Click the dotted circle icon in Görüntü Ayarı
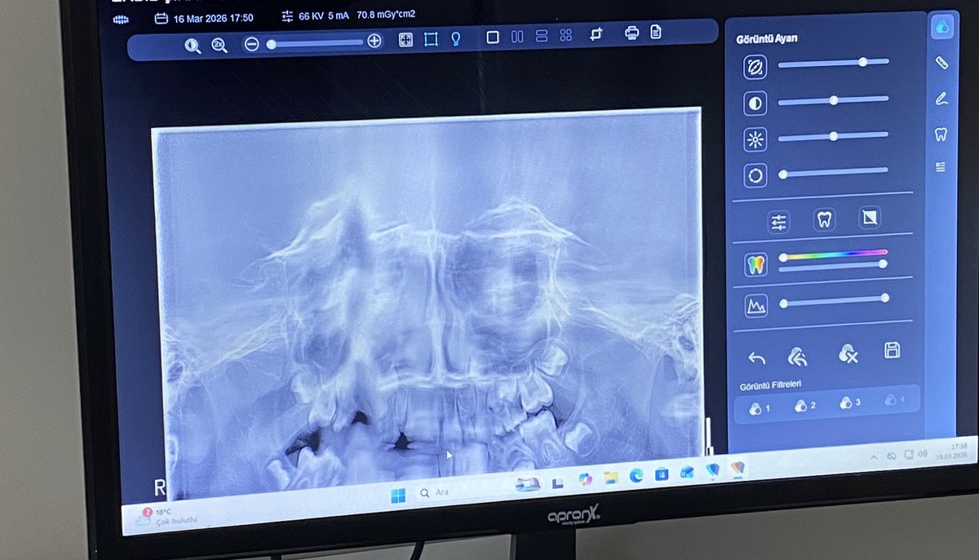The width and height of the screenshot is (979, 560). pos(755,175)
